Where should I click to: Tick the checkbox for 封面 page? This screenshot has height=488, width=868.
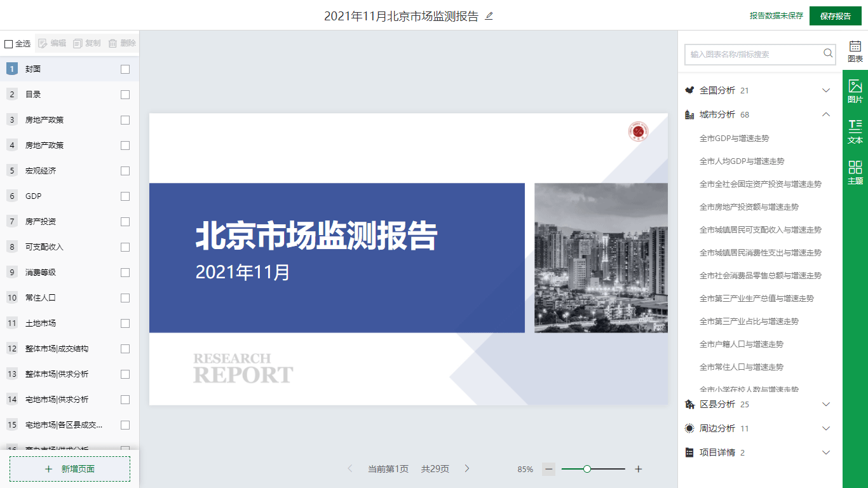pyautogui.click(x=125, y=69)
